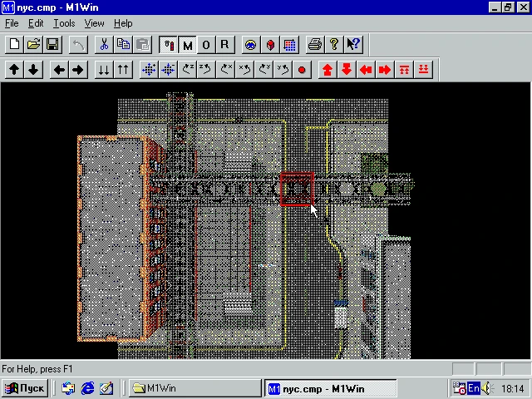Rotate clockwise around X icon
Screen dimensions: 532x399
tap(244, 70)
